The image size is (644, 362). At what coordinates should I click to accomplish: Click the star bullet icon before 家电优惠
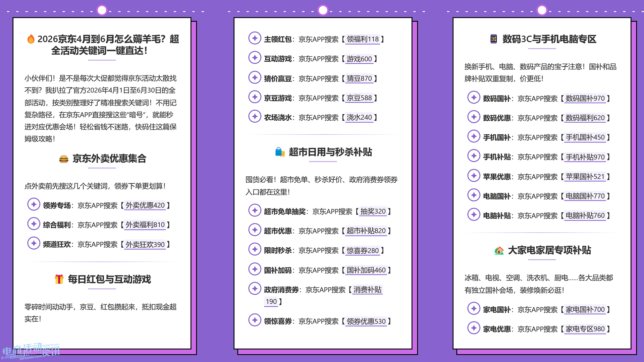[x=474, y=328]
